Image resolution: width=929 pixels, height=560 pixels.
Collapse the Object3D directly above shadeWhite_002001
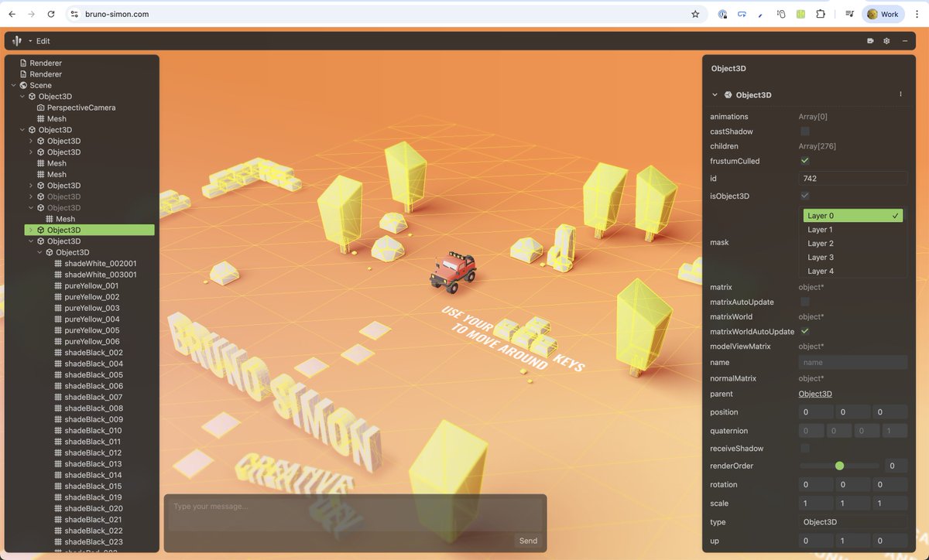tap(40, 252)
